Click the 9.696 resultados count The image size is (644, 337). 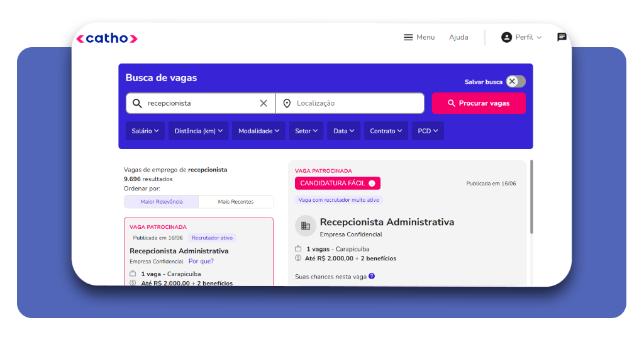click(148, 179)
